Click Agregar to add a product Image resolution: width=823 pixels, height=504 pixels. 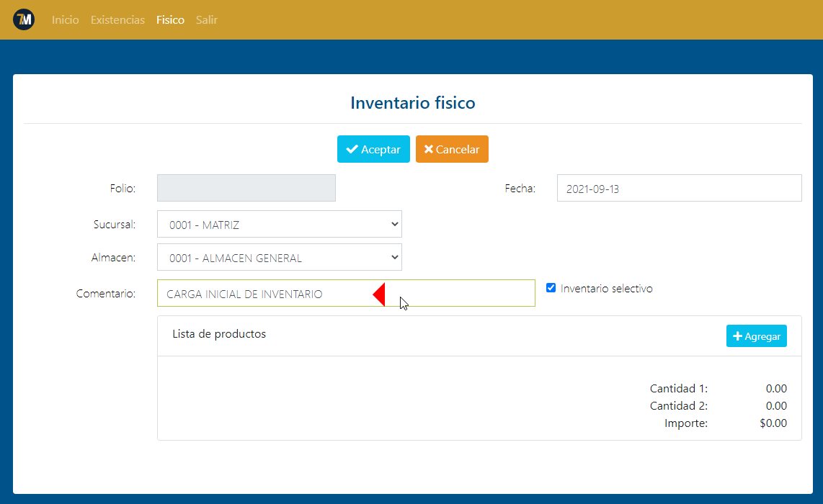756,336
